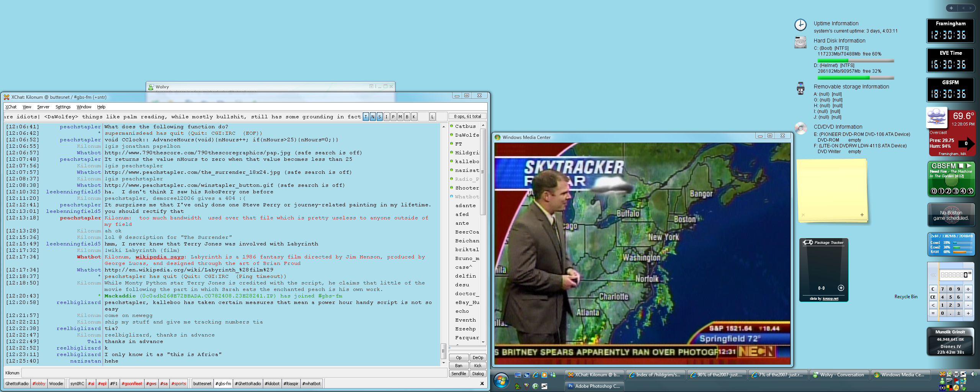Click the printer tray icon
The height and width of the screenshot is (392, 980).
pyautogui.click(x=956, y=374)
